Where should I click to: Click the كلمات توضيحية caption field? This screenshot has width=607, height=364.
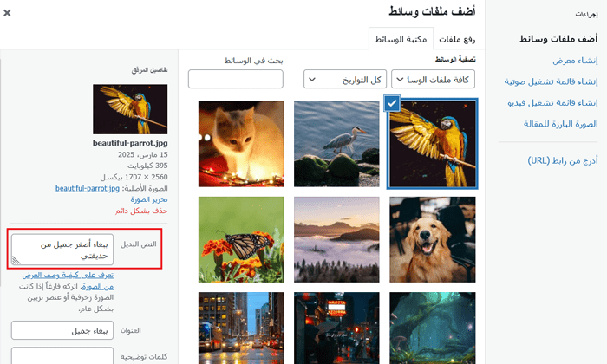point(62,356)
